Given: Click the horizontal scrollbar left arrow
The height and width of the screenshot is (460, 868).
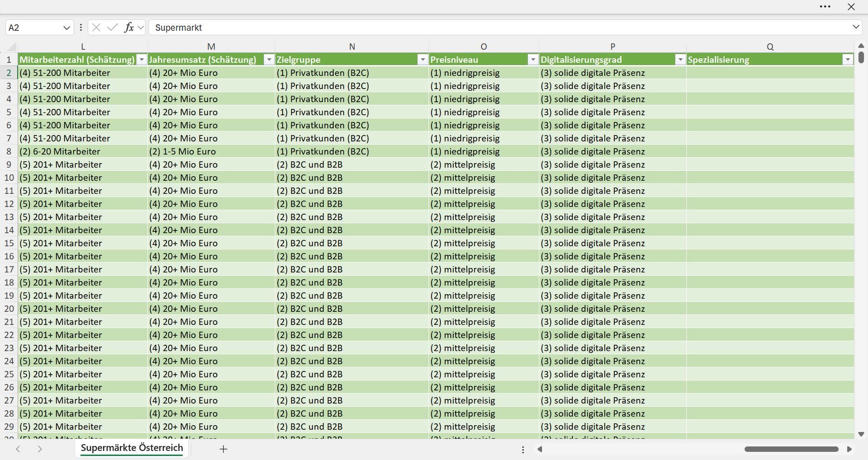Looking at the screenshot, I should (540, 449).
